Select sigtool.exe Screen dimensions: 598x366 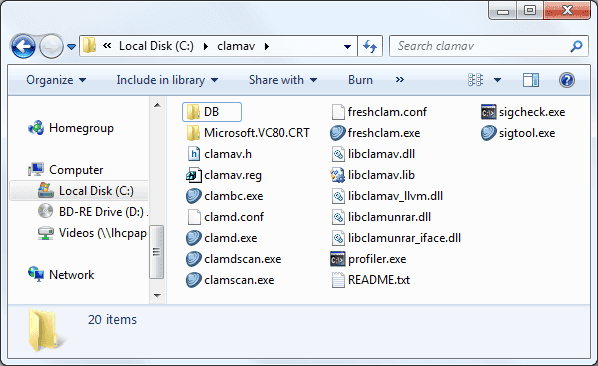coord(518,133)
